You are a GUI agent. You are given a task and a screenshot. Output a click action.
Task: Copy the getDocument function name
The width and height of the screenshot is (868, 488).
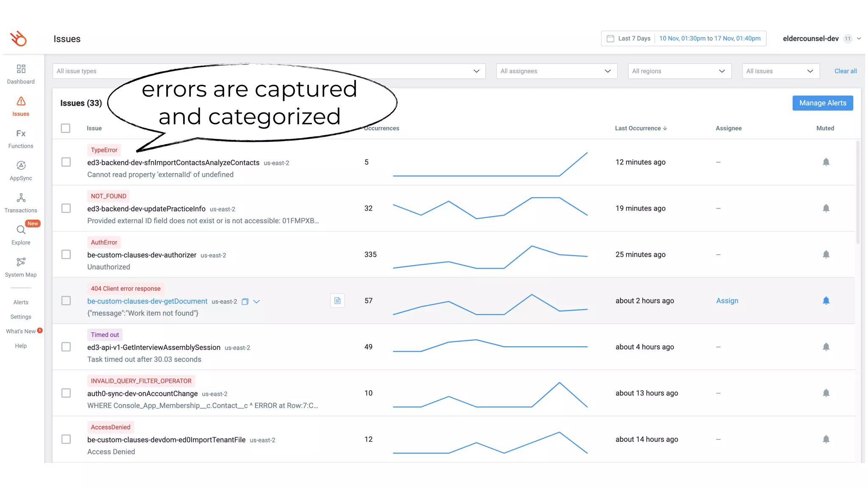(245, 302)
